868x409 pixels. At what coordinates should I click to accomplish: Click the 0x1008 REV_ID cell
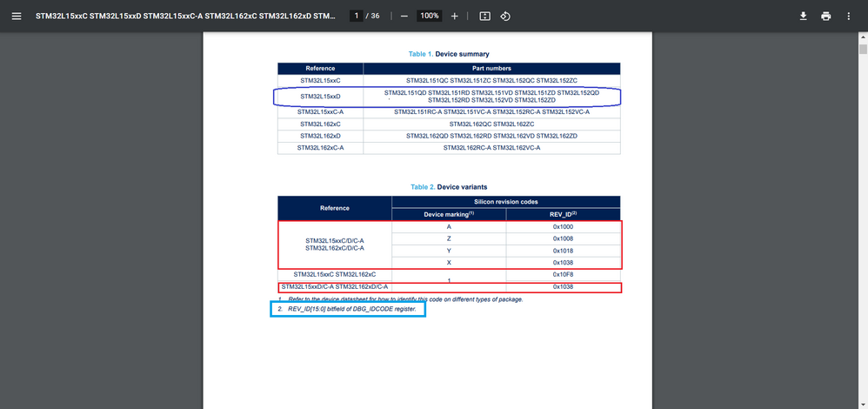click(x=563, y=238)
